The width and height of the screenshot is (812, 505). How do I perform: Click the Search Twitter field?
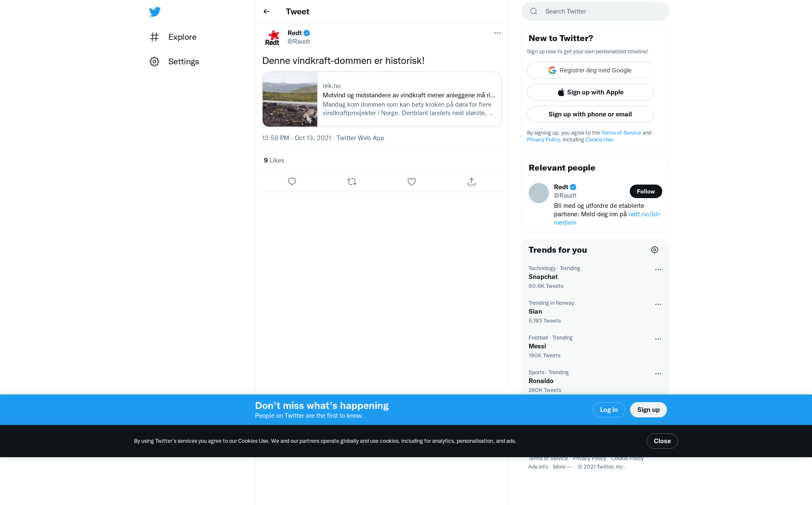pyautogui.click(x=595, y=11)
